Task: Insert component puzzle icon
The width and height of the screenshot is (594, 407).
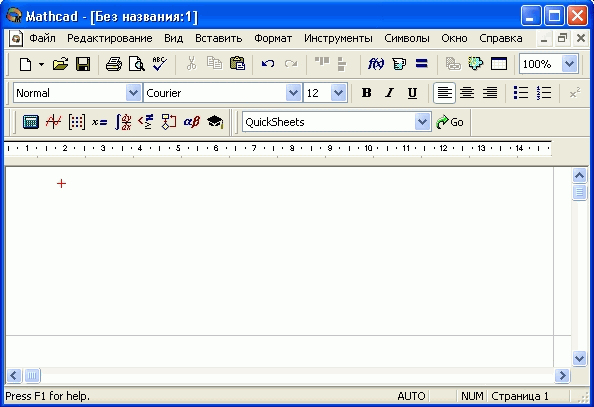Action: (x=476, y=63)
